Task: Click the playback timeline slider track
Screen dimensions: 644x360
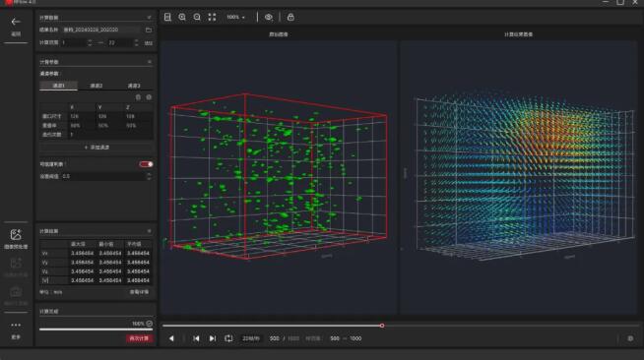Action: (401, 326)
